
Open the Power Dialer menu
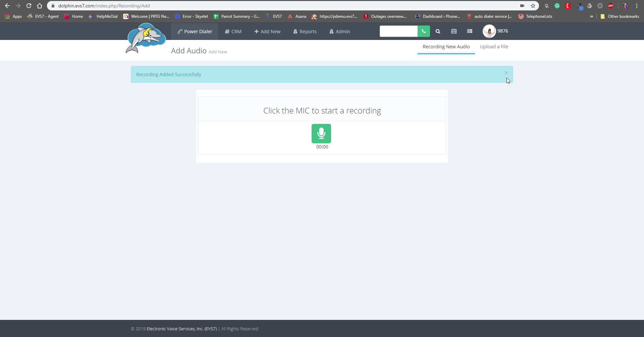(x=195, y=32)
